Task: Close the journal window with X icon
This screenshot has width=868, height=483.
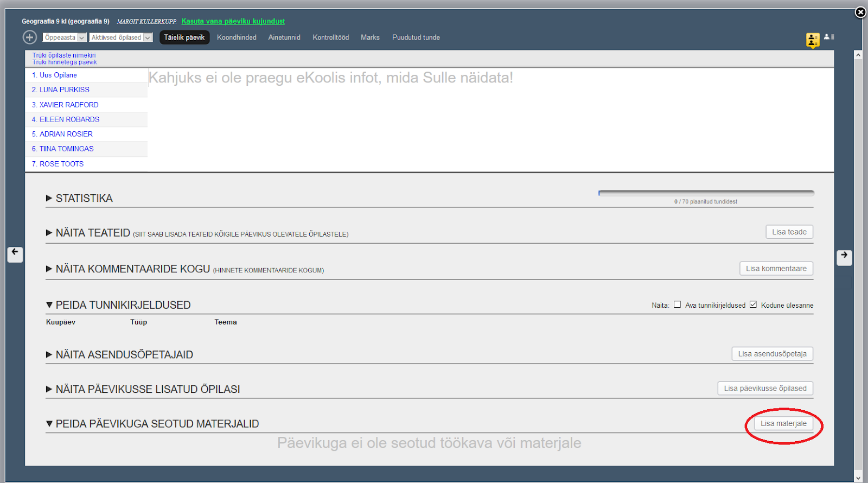Action: 860,12
